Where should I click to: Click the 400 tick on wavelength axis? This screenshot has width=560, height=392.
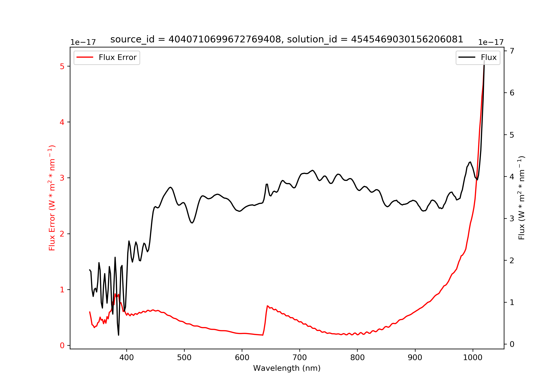point(127,358)
